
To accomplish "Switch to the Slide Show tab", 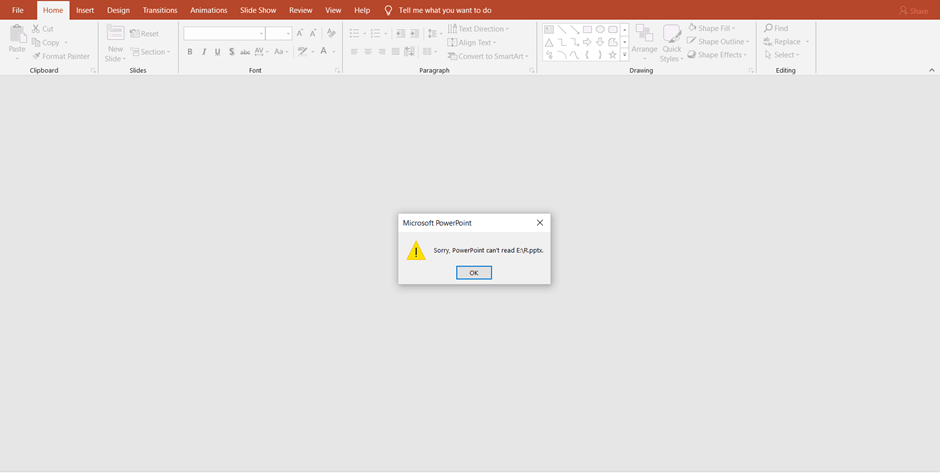I will coord(258,10).
